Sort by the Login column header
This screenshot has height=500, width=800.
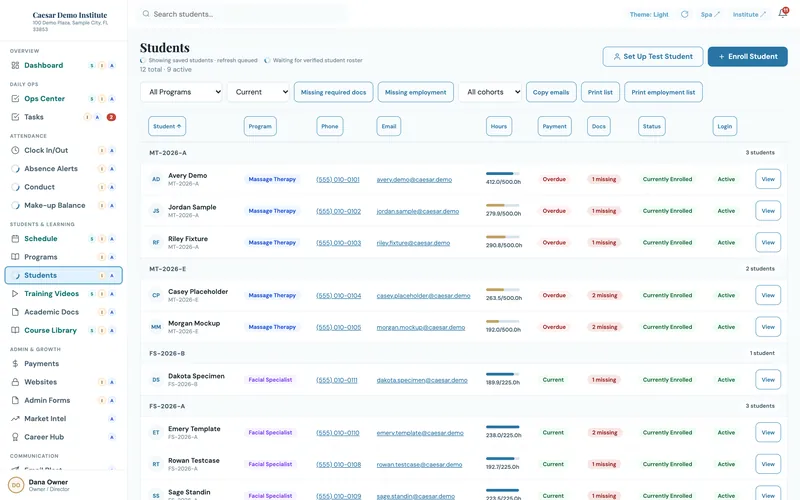click(724, 126)
